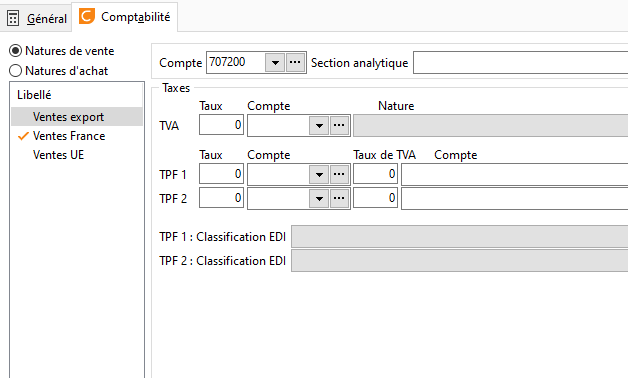Viewport: 628px width, 378px height.
Task: Click the orange Comptabilité tab icon
Action: tap(87, 16)
